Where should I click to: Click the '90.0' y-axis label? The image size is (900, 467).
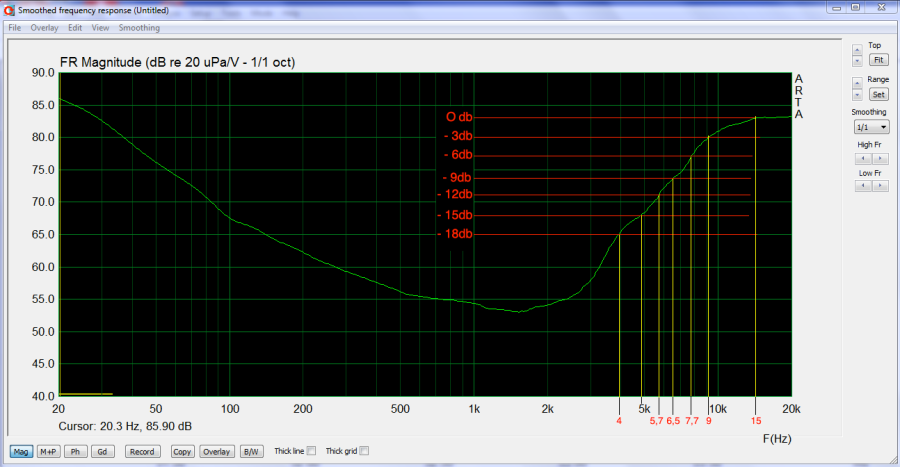tap(43, 73)
